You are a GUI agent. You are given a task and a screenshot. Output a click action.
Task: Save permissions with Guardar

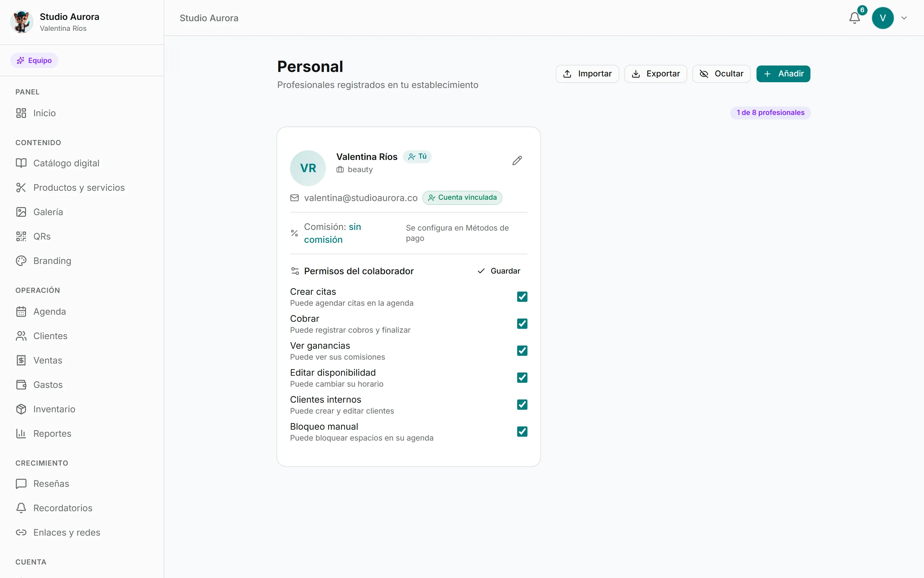499,271
